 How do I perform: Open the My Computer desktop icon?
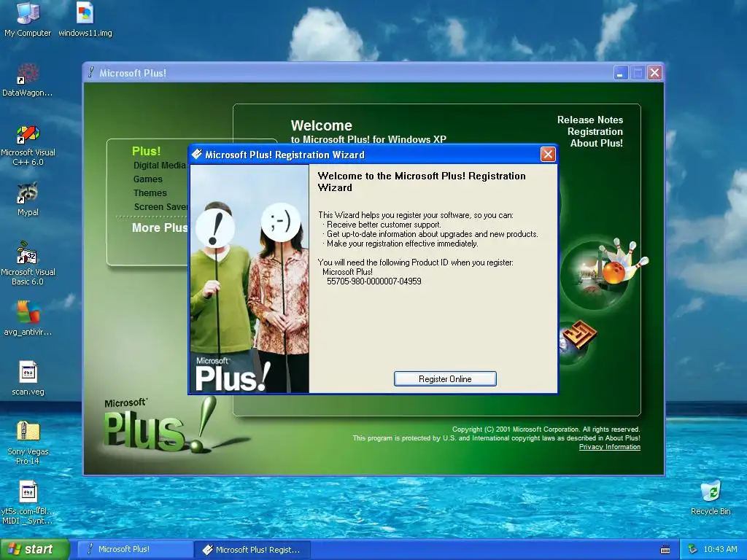point(28,13)
